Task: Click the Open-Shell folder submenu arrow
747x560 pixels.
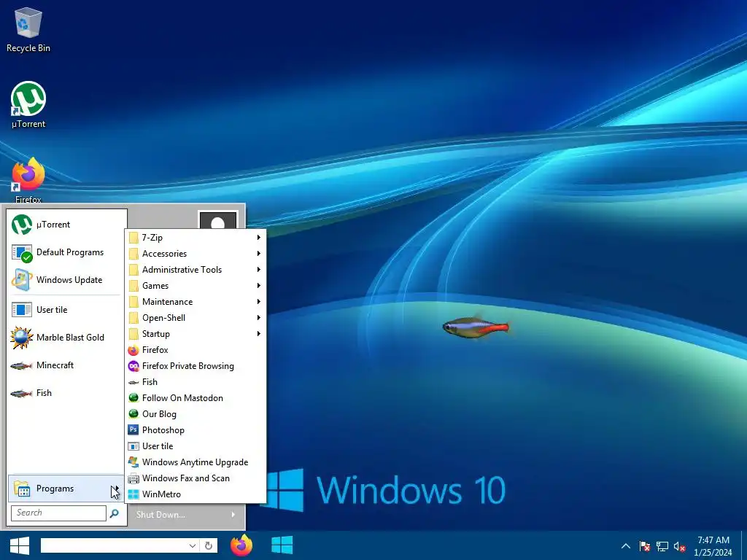Action: [x=259, y=318]
